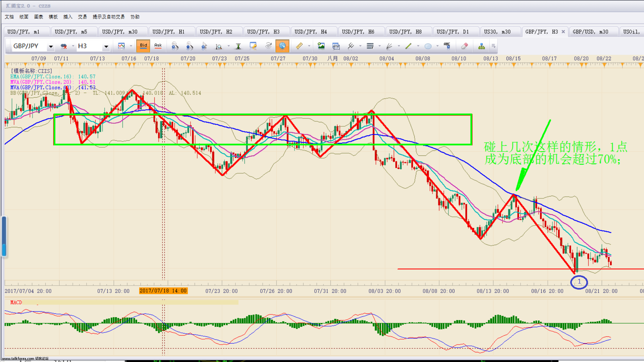Click the sell order person icon
The height and width of the screenshot is (362, 644).
pos(190,46)
